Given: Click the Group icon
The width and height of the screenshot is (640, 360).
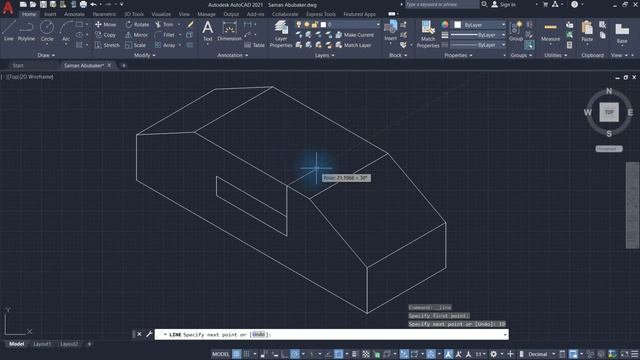Looking at the screenshot, I should coord(516,31).
